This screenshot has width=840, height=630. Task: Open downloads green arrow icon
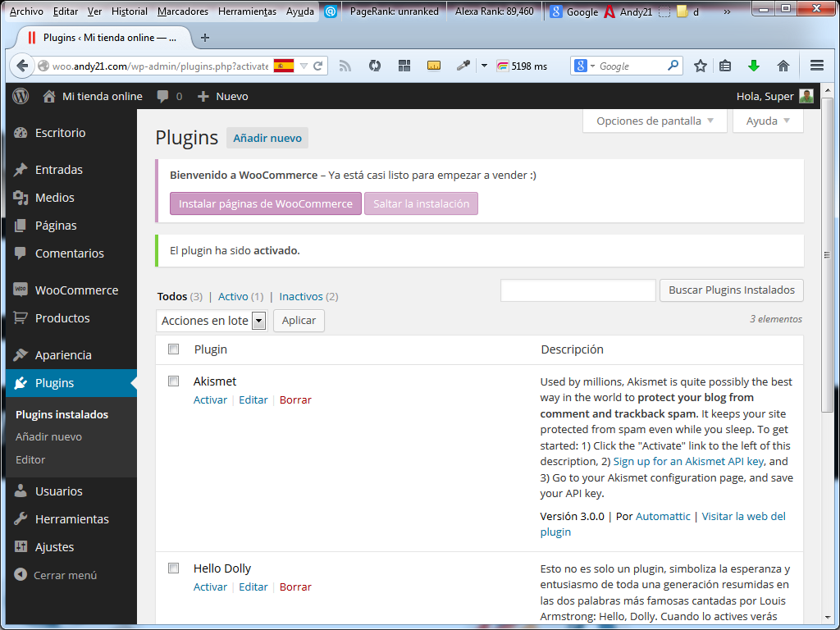(754, 66)
